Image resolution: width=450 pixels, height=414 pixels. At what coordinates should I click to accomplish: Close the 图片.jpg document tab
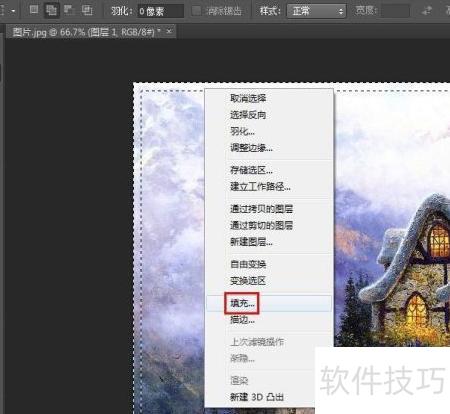click(169, 31)
